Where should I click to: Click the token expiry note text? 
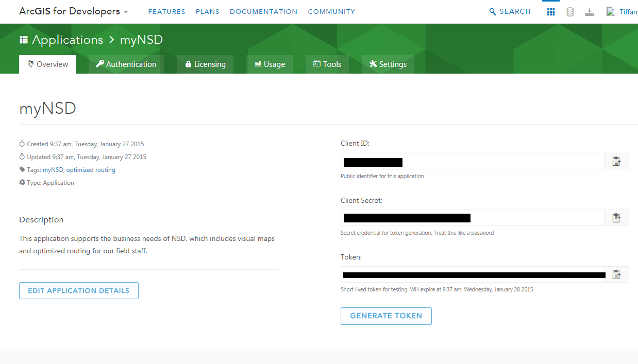click(437, 290)
